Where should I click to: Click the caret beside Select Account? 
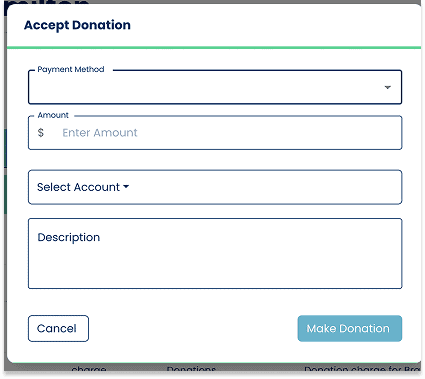click(126, 187)
